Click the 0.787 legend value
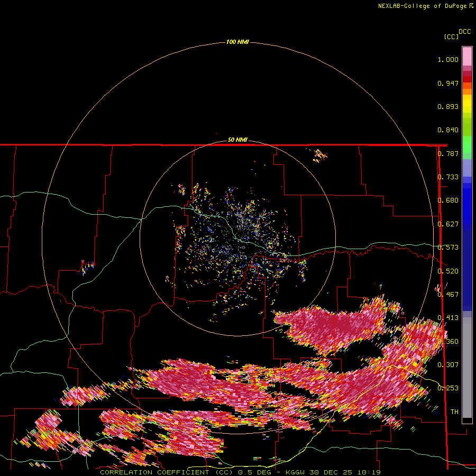Viewport: 476px width, 476px height. (448, 153)
